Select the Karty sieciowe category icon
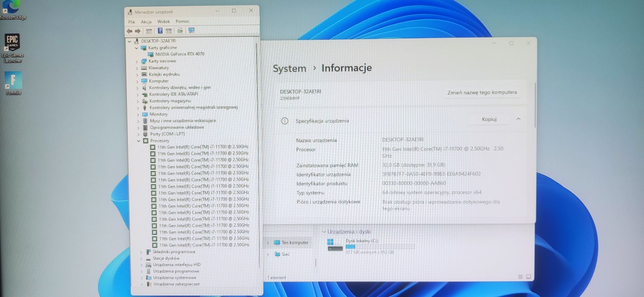 [144, 61]
